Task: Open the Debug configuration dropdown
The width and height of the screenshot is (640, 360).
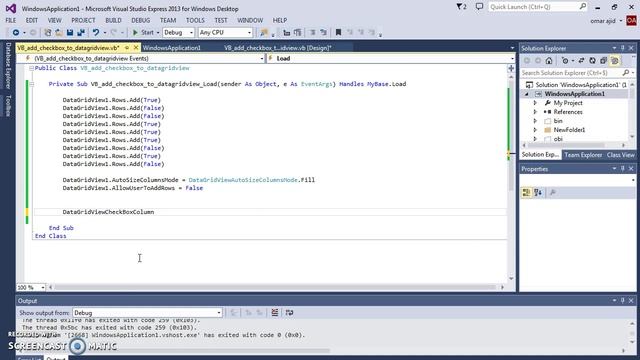Action: coord(178,32)
